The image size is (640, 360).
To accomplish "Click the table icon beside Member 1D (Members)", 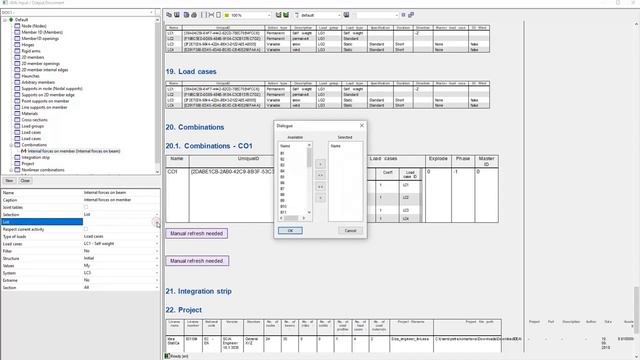I will (x=17, y=32).
